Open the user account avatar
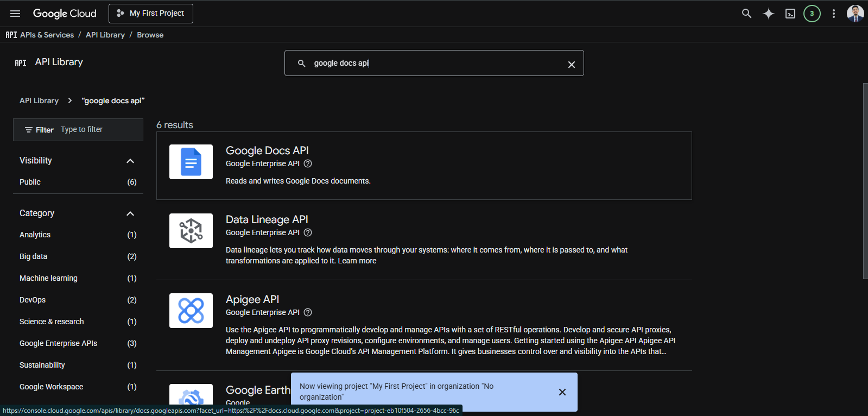 (x=856, y=14)
